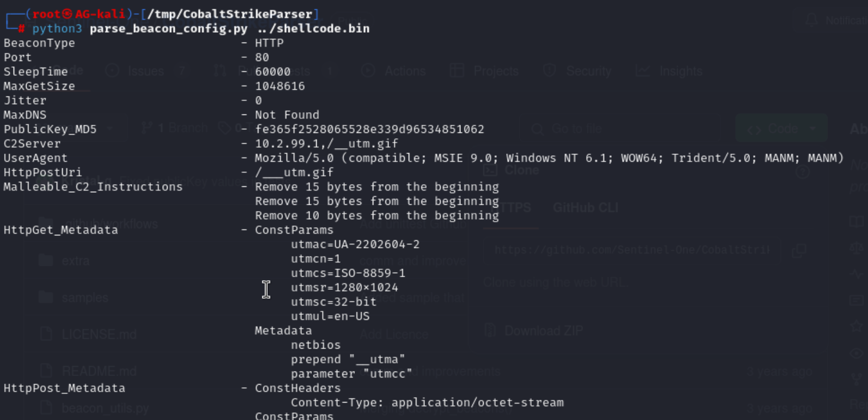Open the extra folder
Screen dimensions: 868x420
pyautogui.click(x=76, y=261)
